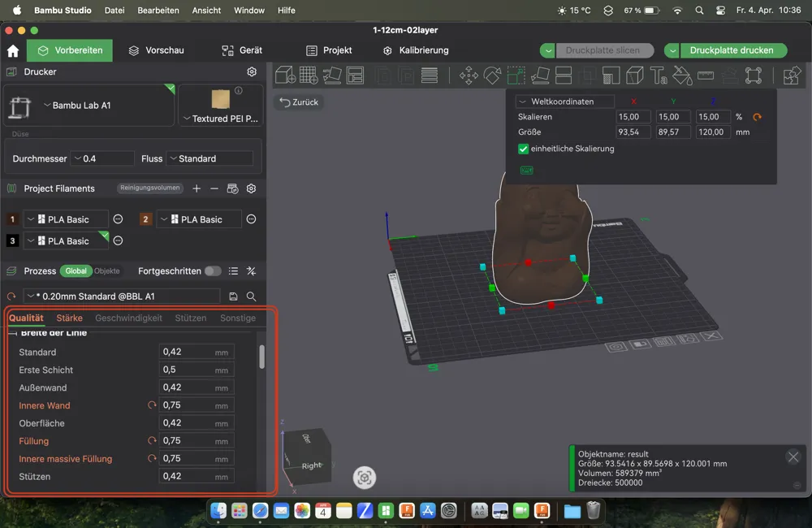Open the assemble puzzle icon
812x528 pixels.
pyautogui.click(x=792, y=75)
